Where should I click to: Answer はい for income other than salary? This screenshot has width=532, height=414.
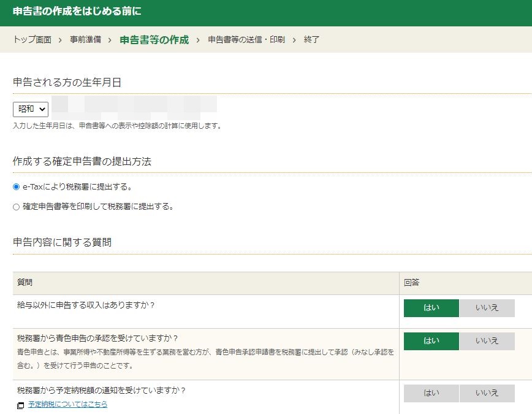tap(431, 308)
